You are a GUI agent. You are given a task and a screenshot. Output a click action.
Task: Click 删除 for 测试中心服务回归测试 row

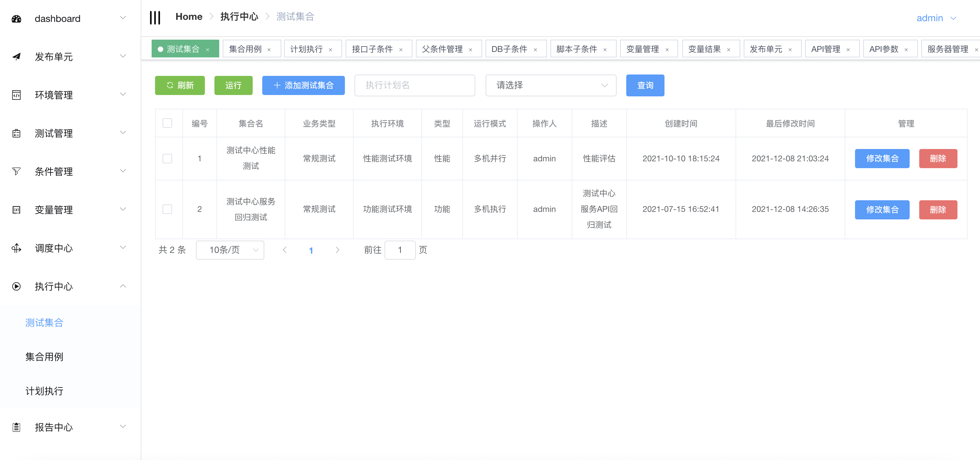click(938, 210)
